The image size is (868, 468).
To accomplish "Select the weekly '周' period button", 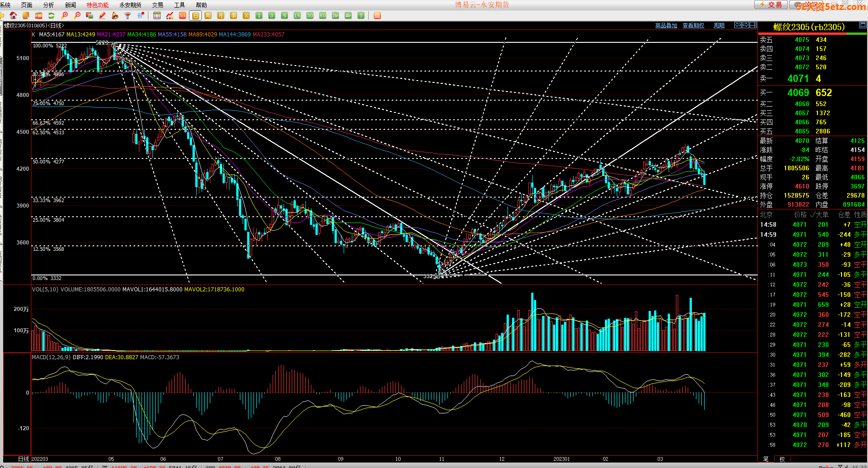I will point(208,15).
